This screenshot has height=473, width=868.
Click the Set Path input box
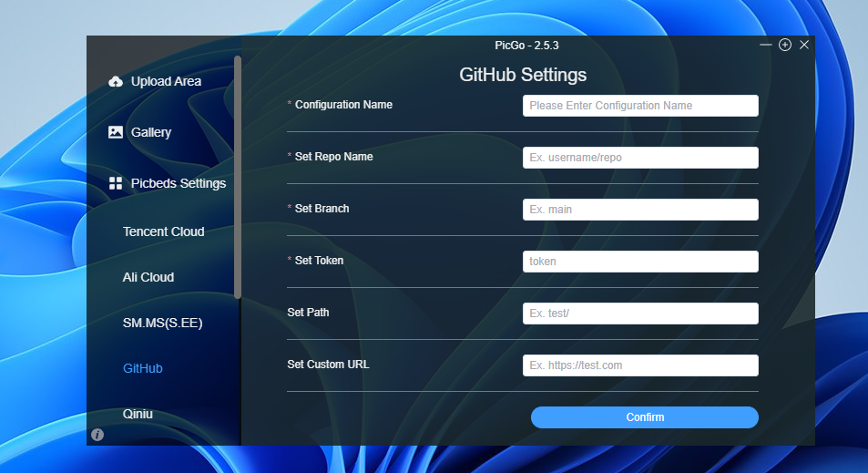[640, 314]
